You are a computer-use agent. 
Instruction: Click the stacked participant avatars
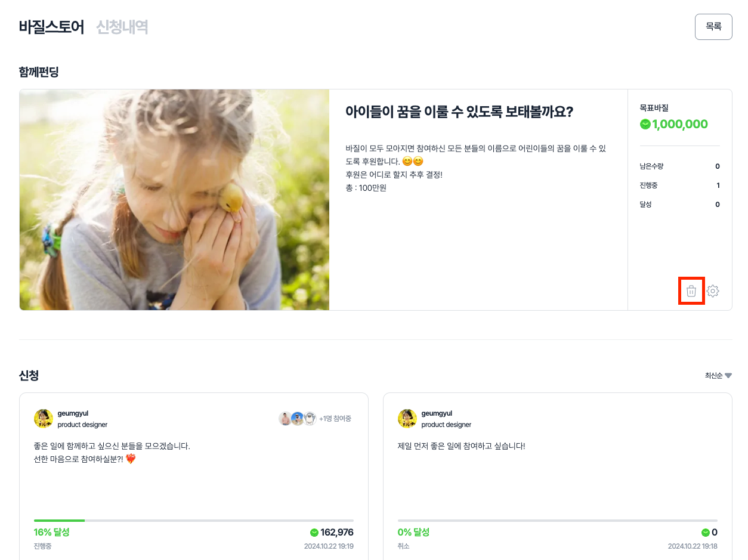(297, 419)
